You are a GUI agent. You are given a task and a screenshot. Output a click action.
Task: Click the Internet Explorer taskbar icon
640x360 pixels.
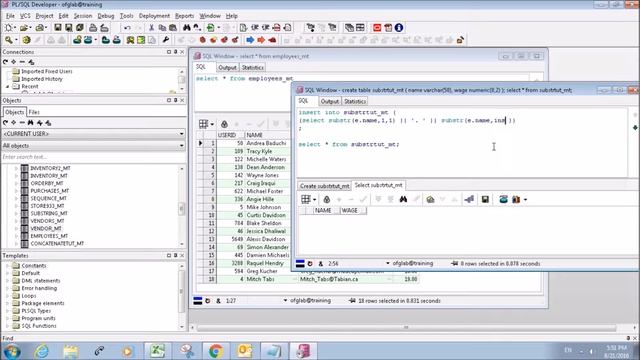click(42, 351)
